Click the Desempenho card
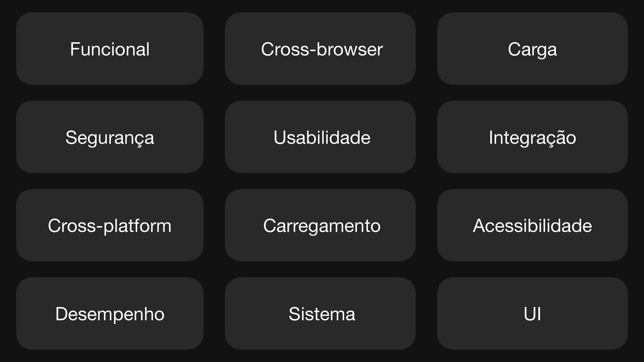Image resolution: width=644 pixels, height=362 pixels. (110, 313)
